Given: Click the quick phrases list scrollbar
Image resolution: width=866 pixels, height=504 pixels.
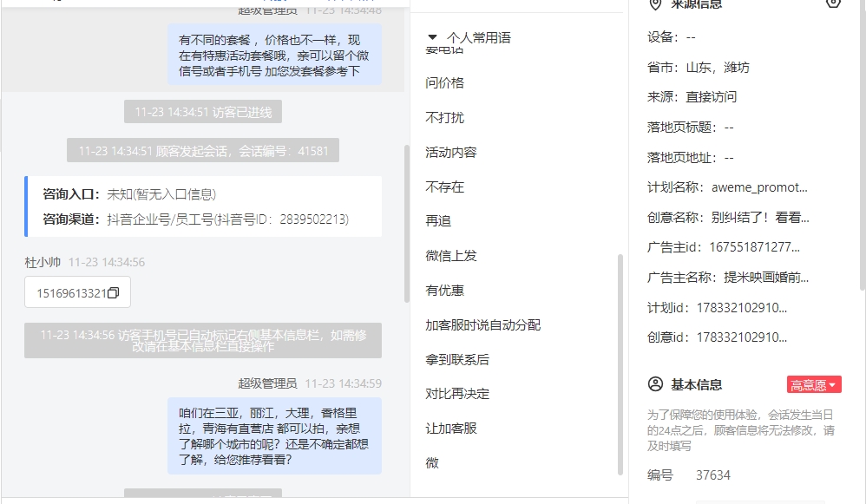Looking at the screenshot, I should 620,364.
